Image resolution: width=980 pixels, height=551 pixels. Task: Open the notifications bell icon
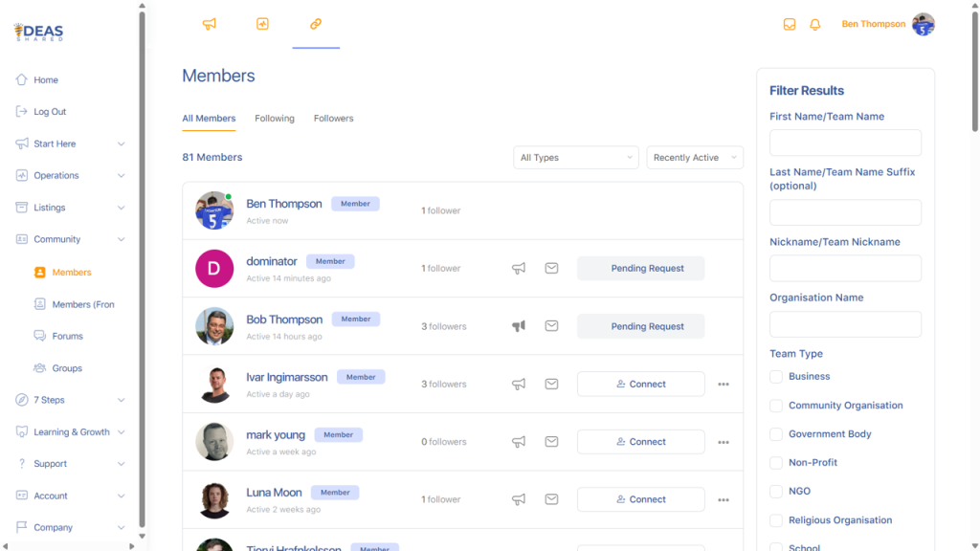pyautogui.click(x=815, y=24)
